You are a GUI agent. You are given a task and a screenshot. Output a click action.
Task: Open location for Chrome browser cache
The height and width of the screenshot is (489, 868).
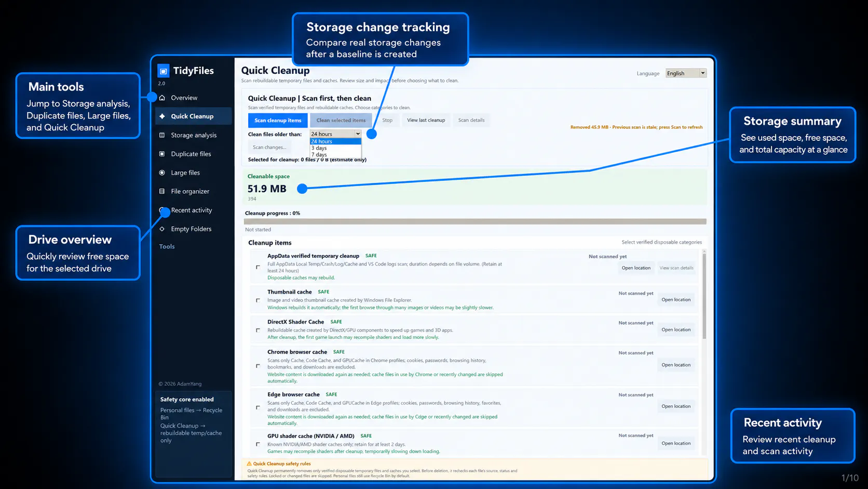(x=676, y=365)
